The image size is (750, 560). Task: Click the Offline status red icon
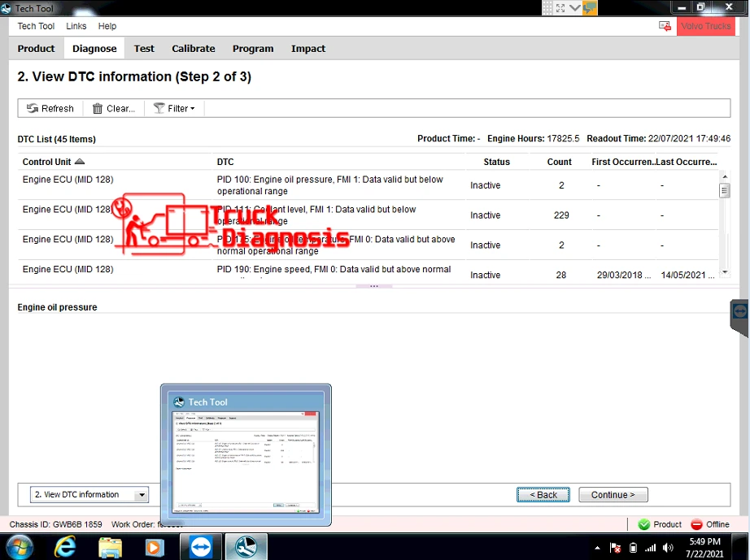point(697,524)
